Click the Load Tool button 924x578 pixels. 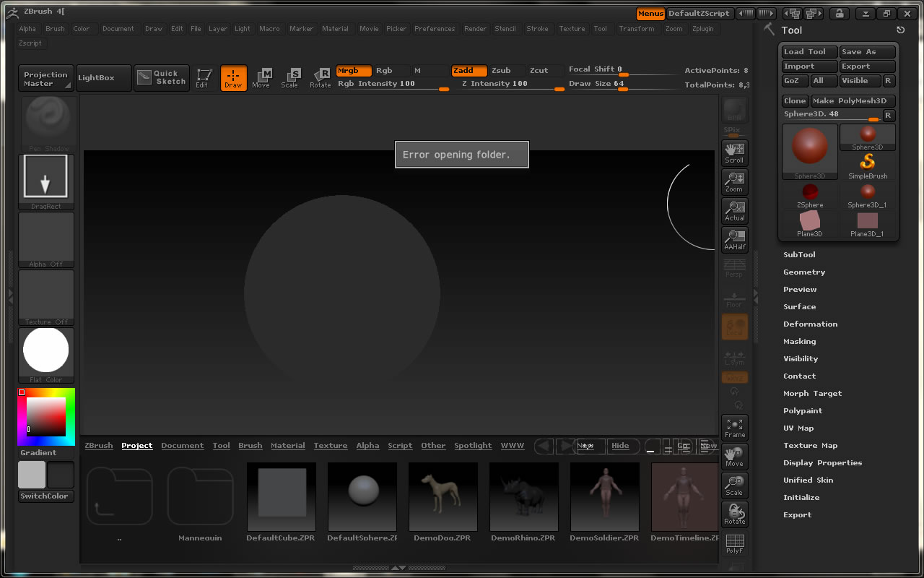coord(809,52)
